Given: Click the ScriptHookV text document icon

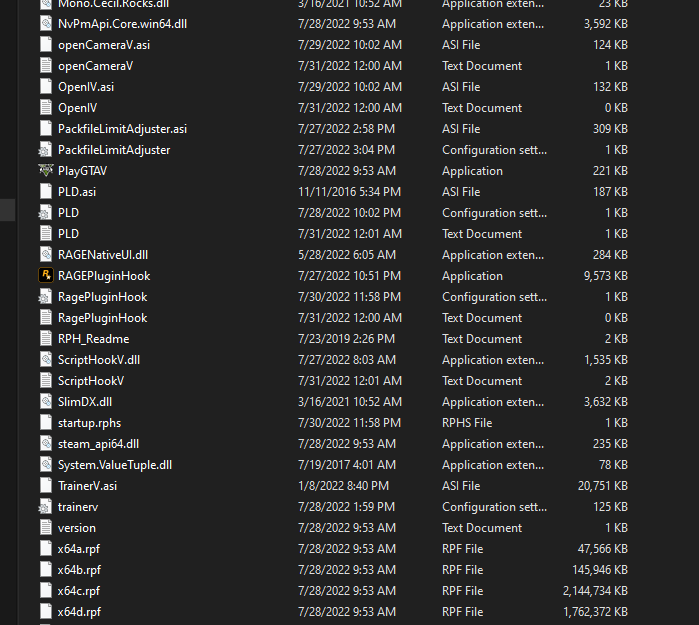Looking at the screenshot, I should tap(45, 381).
